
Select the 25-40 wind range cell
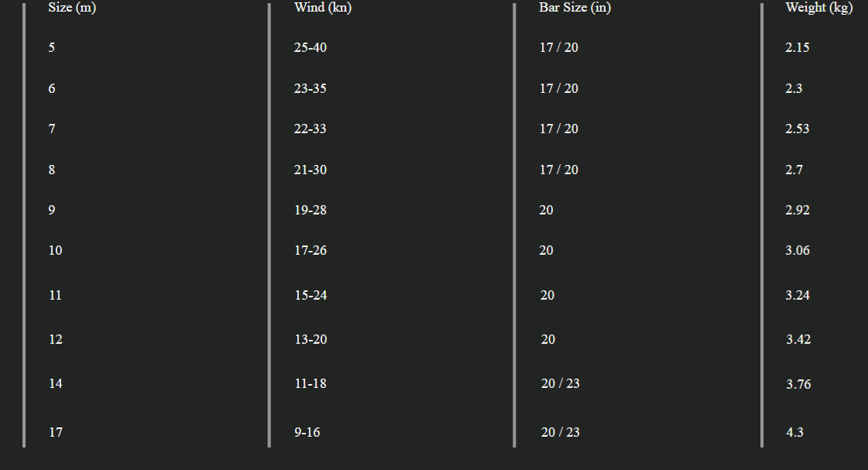(x=310, y=47)
